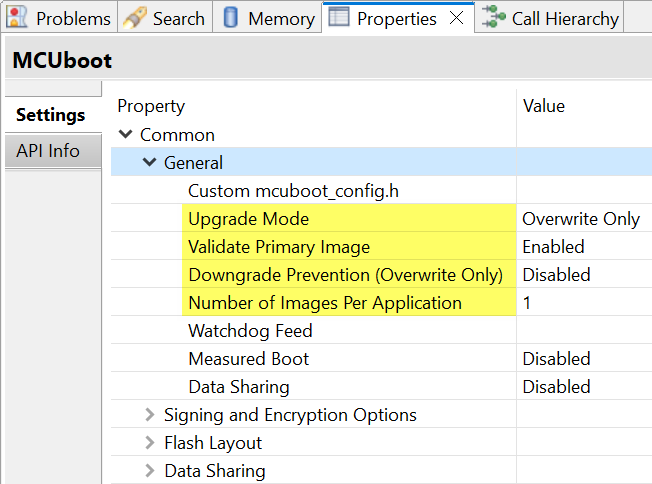The width and height of the screenshot is (652, 484).
Task: Expand the Flash Layout group
Action: tap(150, 442)
